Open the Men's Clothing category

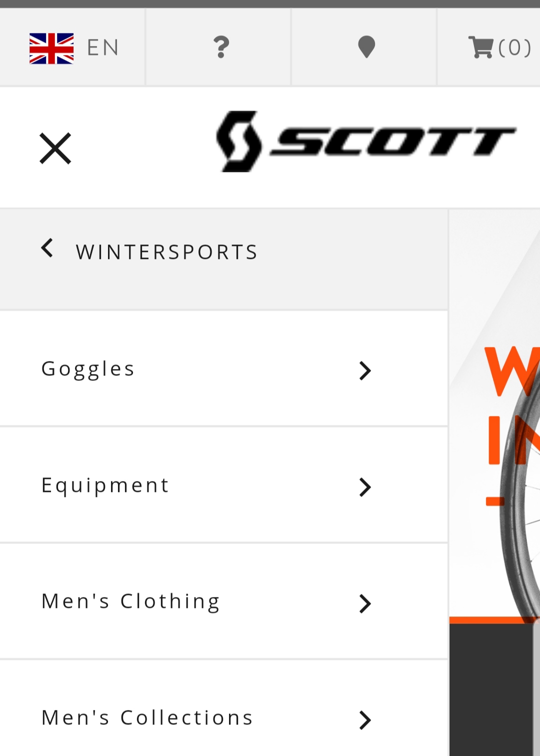point(223,601)
